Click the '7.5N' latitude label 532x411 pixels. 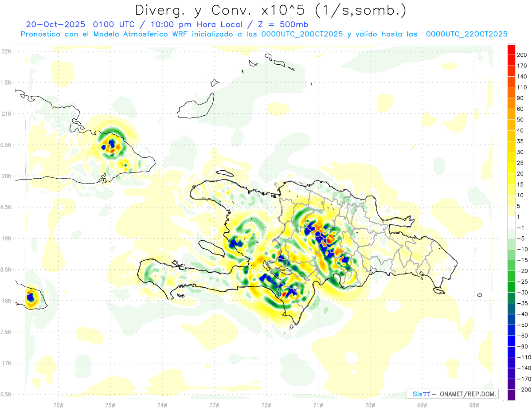(7, 332)
